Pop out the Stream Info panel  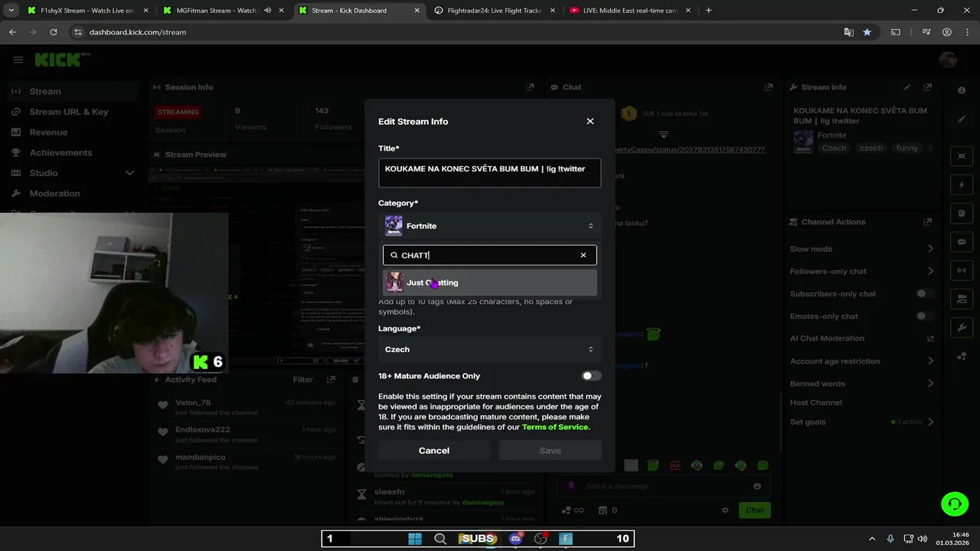pos(929,87)
